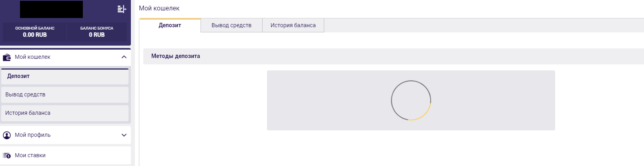Viewport: 644px width, 166px height.
Task: Click the Основной баланс 0.00 RUB box
Action: (x=35, y=32)
